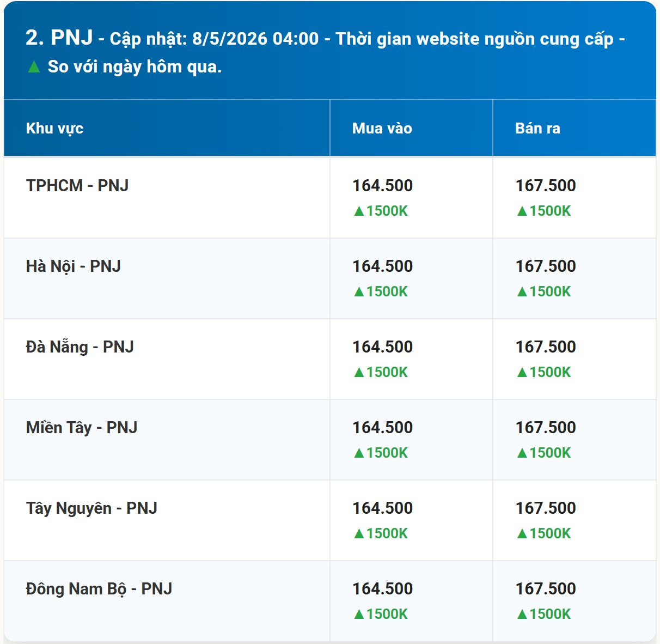Click the Hà Nội sell change 1500K
660x644 pixels.
(x=543, y=291)
